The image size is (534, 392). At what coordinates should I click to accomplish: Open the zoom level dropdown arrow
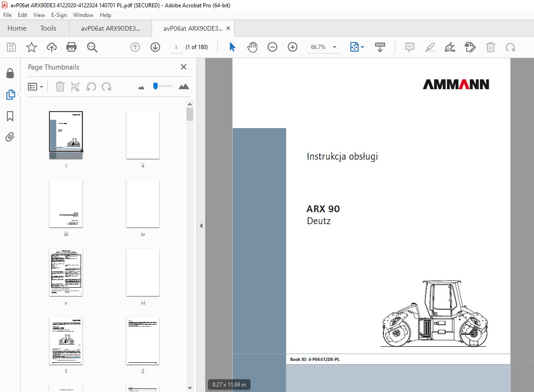click(x=334, y=47)
